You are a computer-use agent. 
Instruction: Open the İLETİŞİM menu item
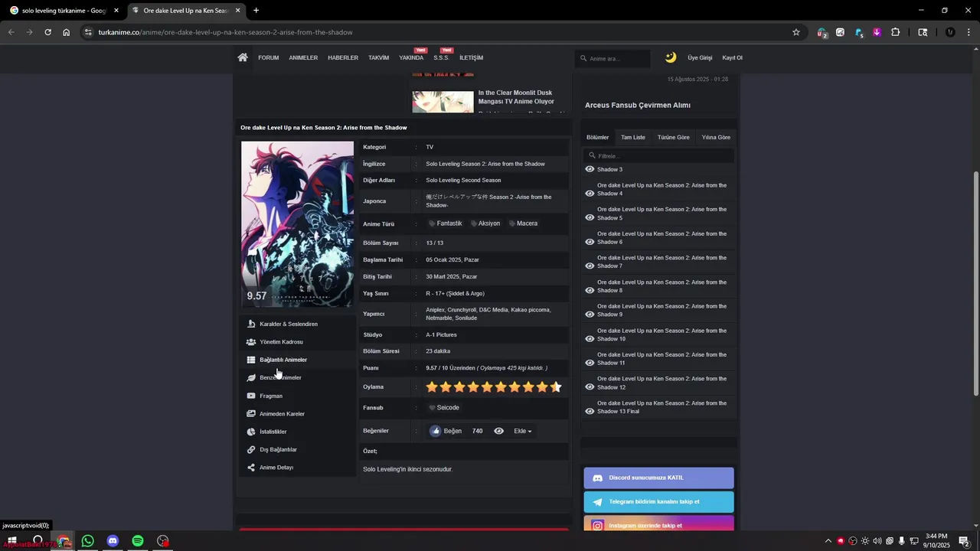click(471, 57)
